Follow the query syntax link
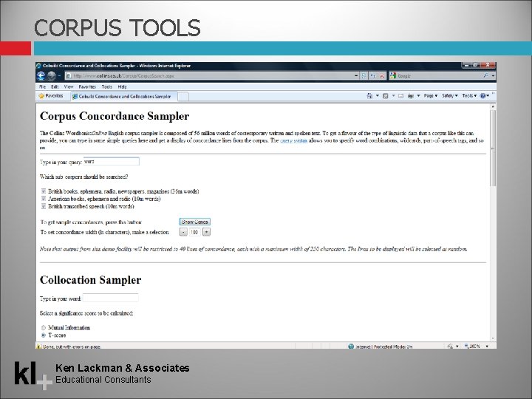 (293, 140)
